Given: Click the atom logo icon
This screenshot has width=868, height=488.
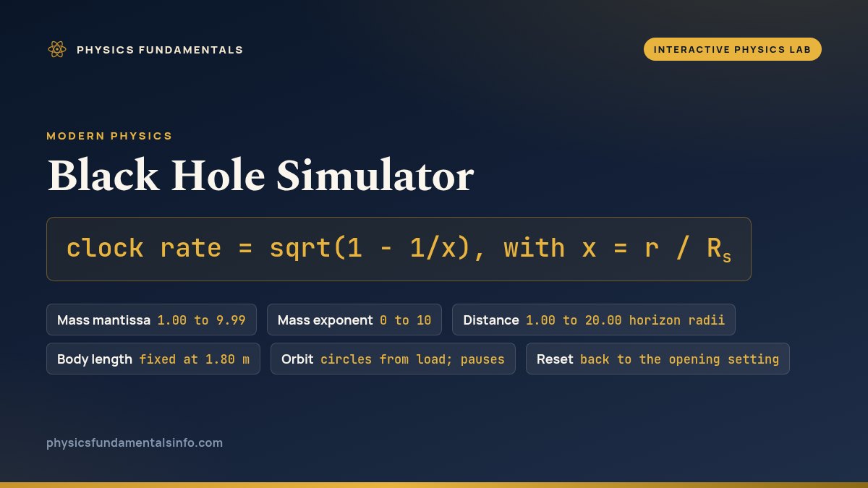Looking at the screenshot, I should click(x=57, y=49).
